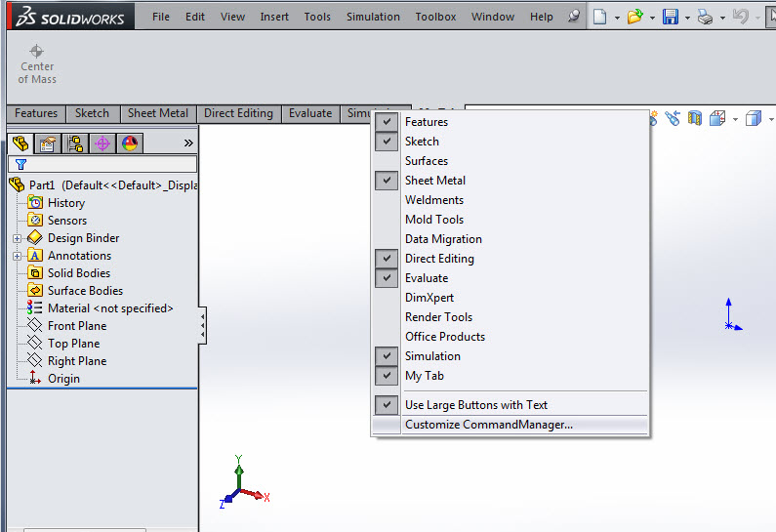Screen dimensions: 776x532
Task: Open PropertyManager tab icon
Action: tap(48, 143)
